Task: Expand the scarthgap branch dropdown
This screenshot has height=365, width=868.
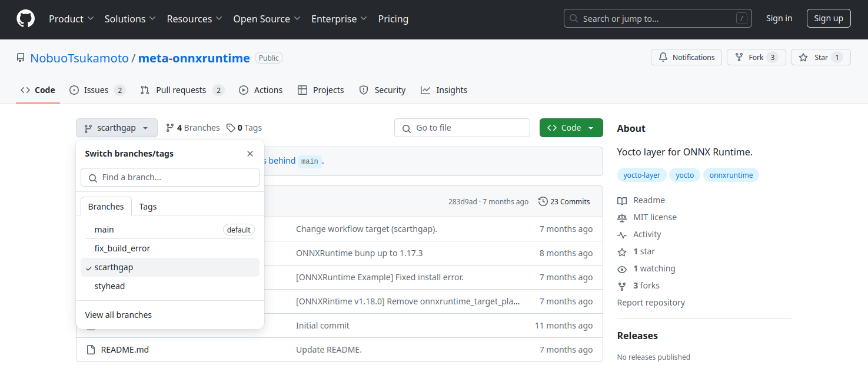Action: 117,128
